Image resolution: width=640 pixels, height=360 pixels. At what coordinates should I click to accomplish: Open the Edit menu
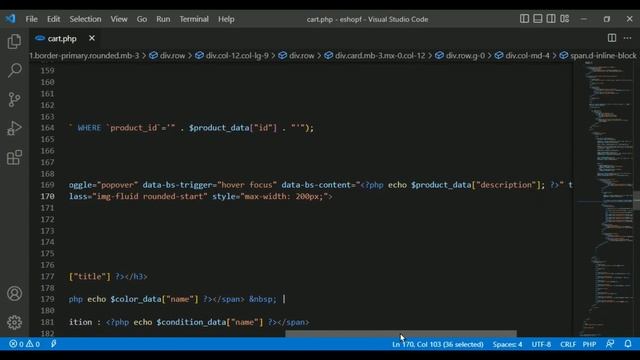click(x=53, y=19)
